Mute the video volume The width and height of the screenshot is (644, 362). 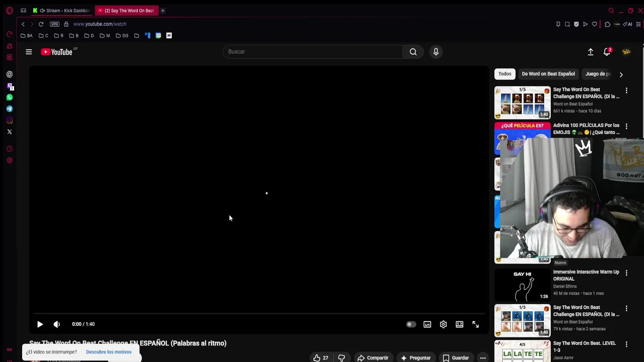coord(57,324)
